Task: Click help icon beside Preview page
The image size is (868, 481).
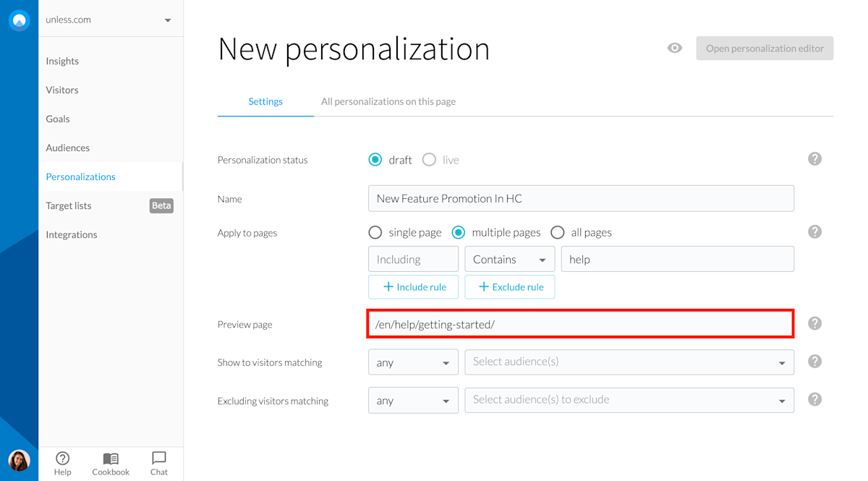Action: [814, 323]
